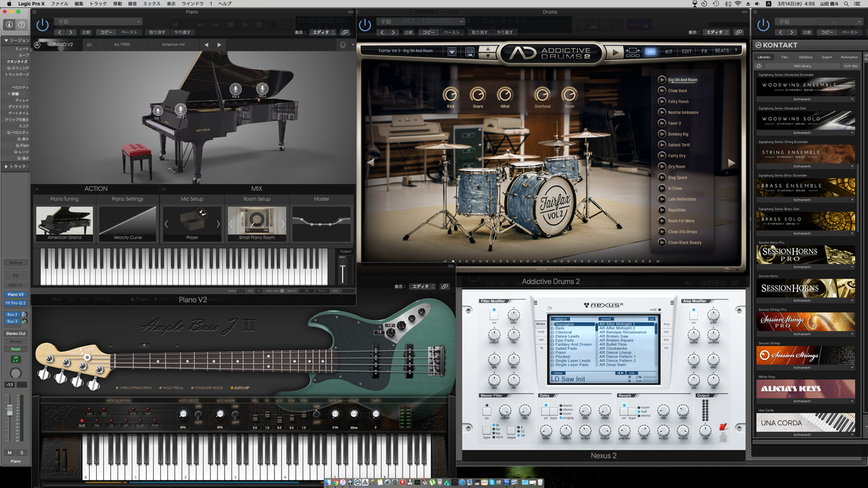Open the Una Corda library
Screen dimensions: 868x488
pos(805,423)
